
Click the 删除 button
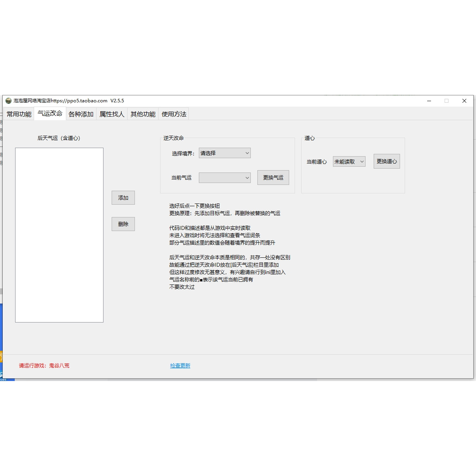point(123,224)
